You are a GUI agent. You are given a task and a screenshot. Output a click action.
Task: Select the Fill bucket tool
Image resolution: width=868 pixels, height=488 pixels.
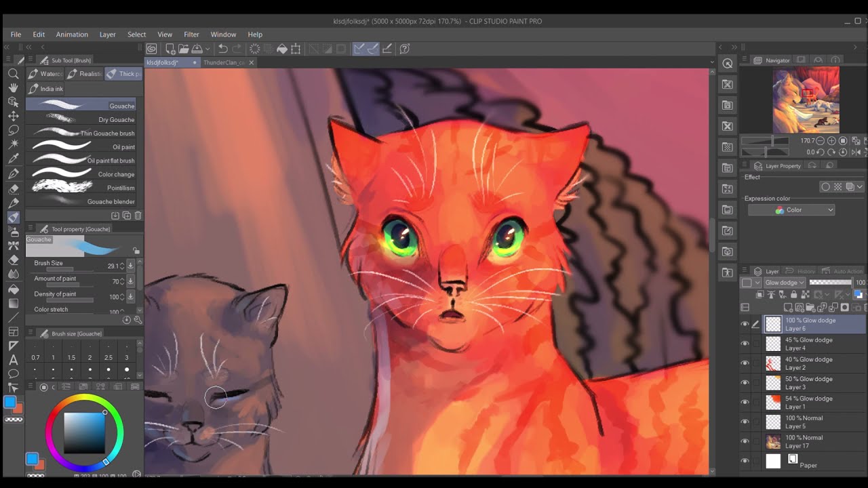(x=13, y=289)
